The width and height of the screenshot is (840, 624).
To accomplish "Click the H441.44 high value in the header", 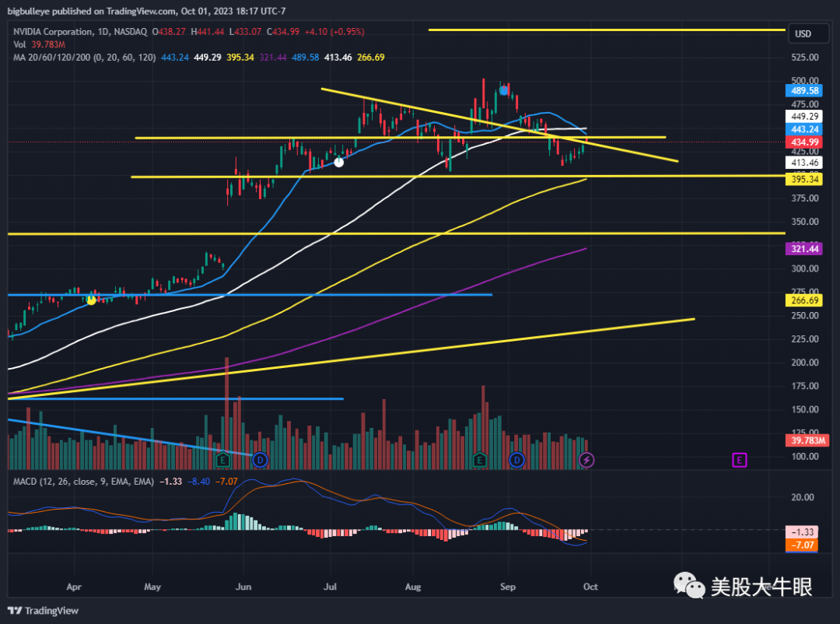I will pos(208,32).
